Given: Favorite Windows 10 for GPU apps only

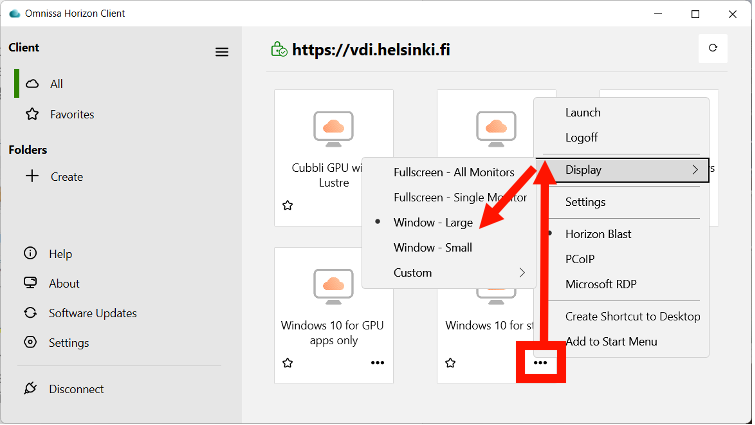Looking at the screenshot, I should coord(287,363).
